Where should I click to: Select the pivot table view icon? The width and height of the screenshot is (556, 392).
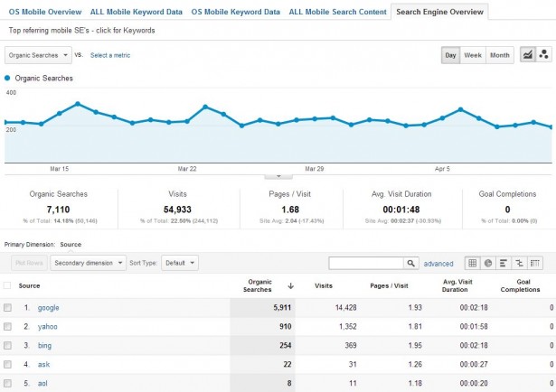pyautogui.click(x=535, y=263)
